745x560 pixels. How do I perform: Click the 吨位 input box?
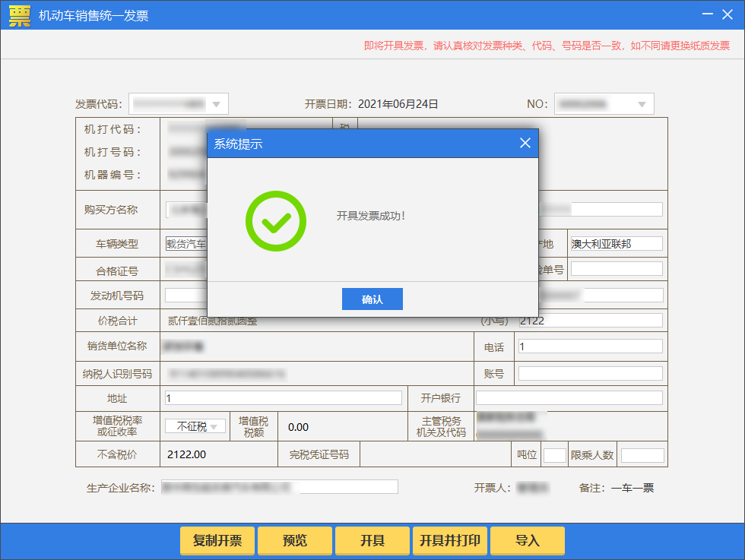tap(555, 455)
